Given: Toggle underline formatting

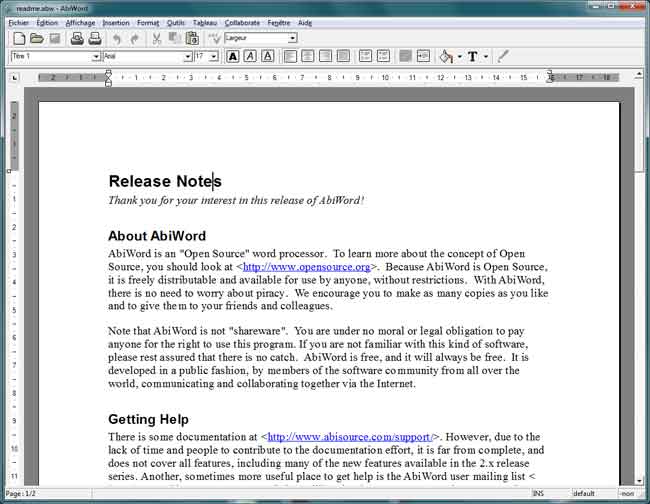Looking at the screenshot, I should click(x=268, y=56).
